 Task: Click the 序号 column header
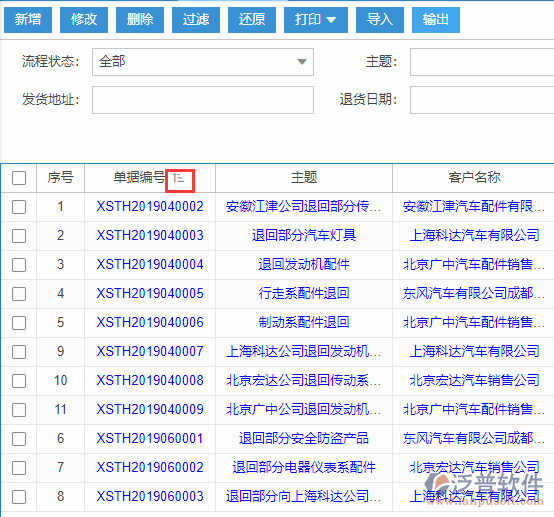pos(60,178)
